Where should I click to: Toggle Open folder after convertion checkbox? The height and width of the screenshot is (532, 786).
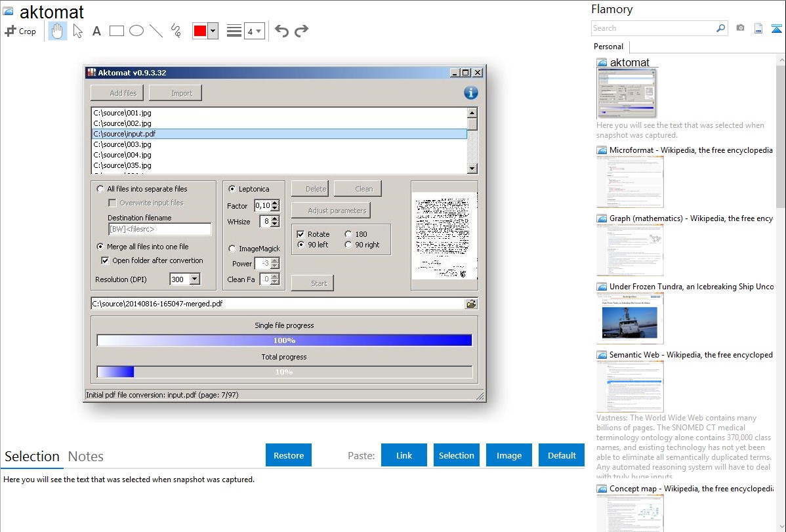point(105,260)
